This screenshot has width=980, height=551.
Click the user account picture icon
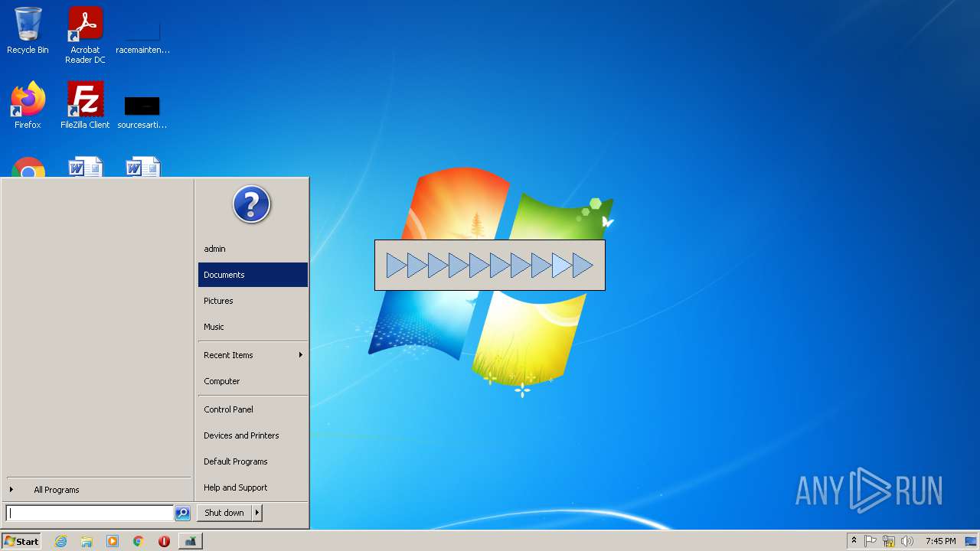(x=252, y=204)
